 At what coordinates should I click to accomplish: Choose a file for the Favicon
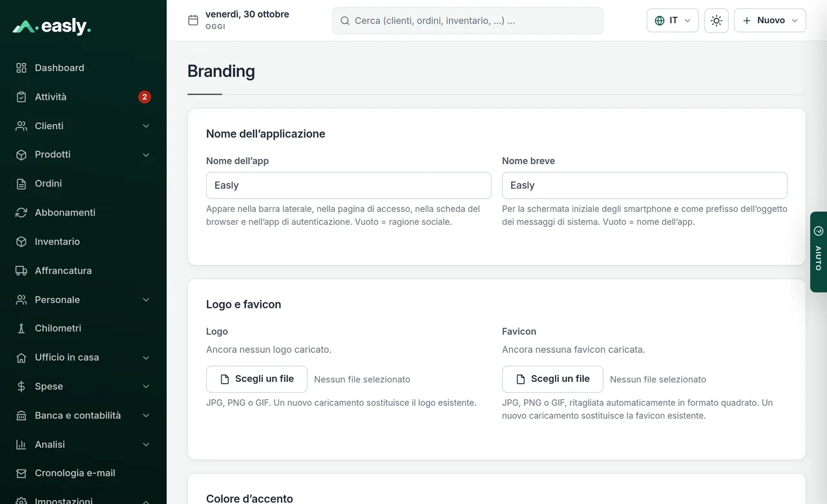click(x=552, y=379)
